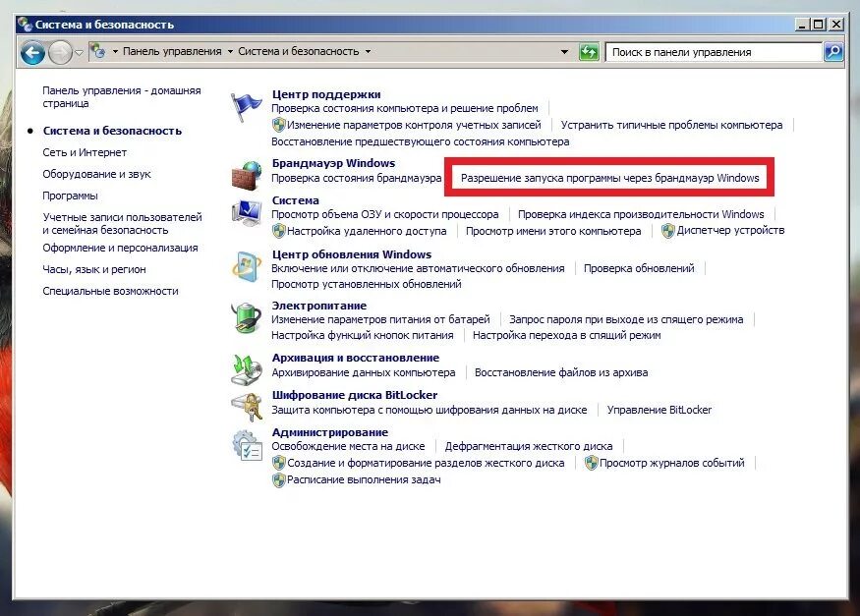Open the address bar history dropdown
860x616 pixels.
coord(564,52)
